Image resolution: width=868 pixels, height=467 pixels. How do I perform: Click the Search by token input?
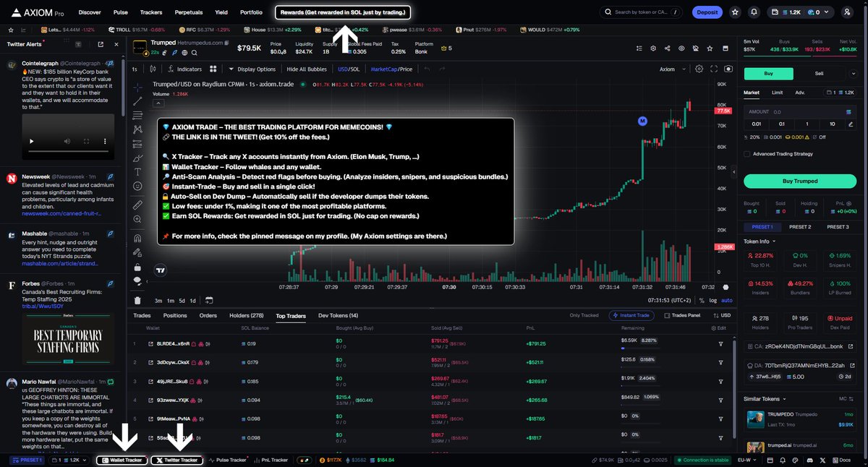tap(640, 12)
